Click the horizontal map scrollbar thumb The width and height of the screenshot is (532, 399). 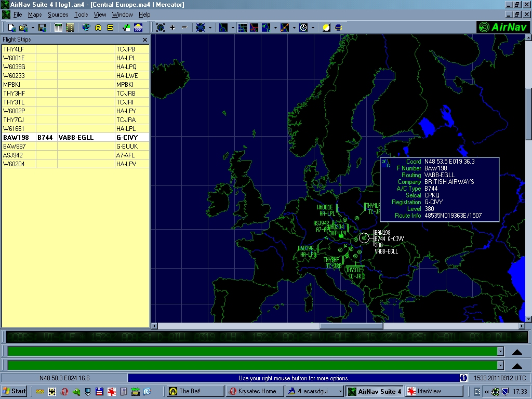click(x=351, y=326)
